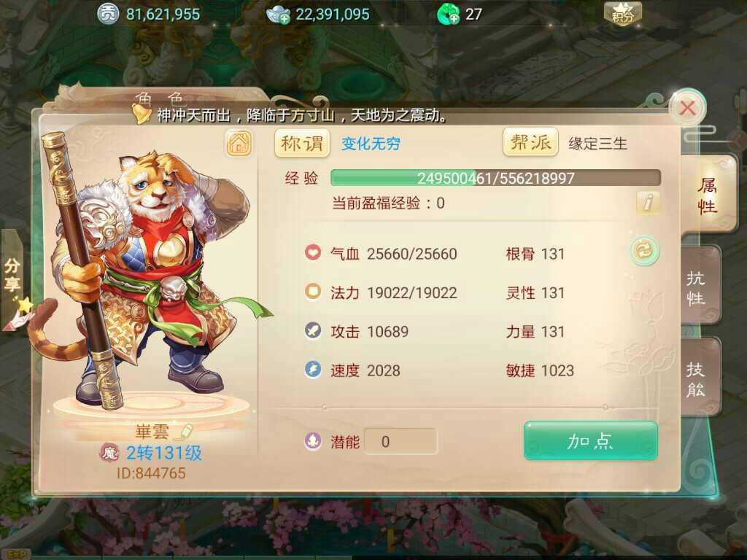
Task: Click the 经验 experience progress bar
Action: [495, 178]
